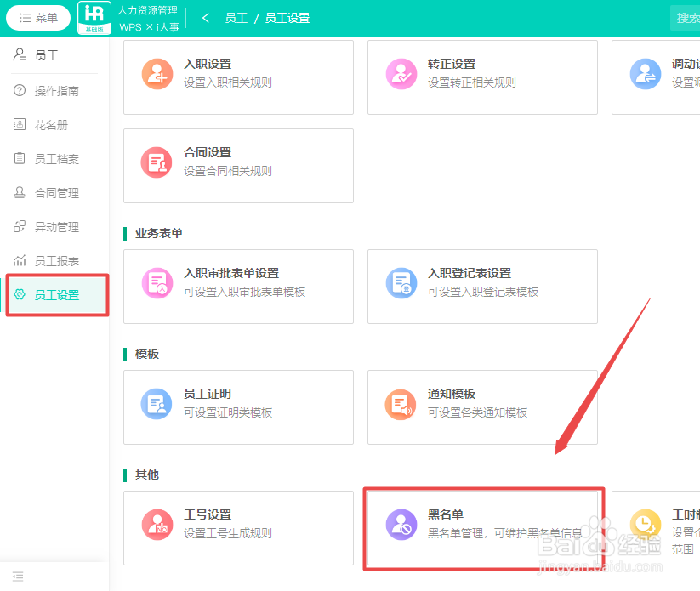700x591 pixels.
Task: Click the 工号设置 badge icon
Action: [157, 525]
